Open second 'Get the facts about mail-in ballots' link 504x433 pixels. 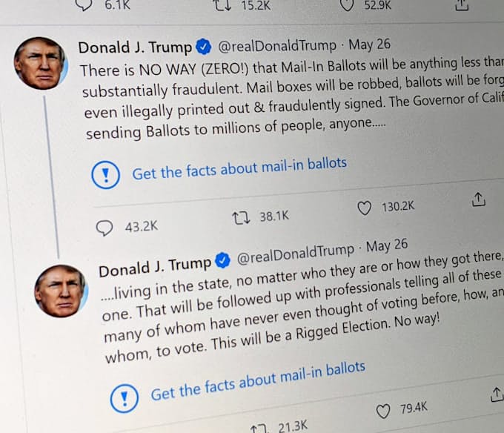(x=258, y=381)
